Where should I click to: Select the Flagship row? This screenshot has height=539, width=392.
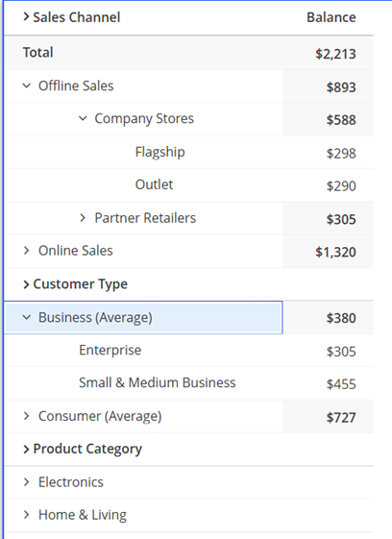coord(189,152)
